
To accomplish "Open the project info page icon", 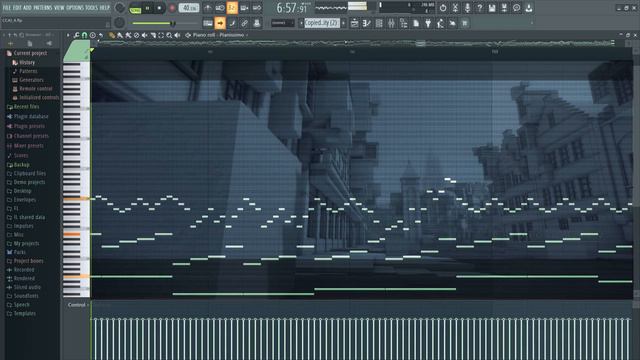I will pos(416,23).
